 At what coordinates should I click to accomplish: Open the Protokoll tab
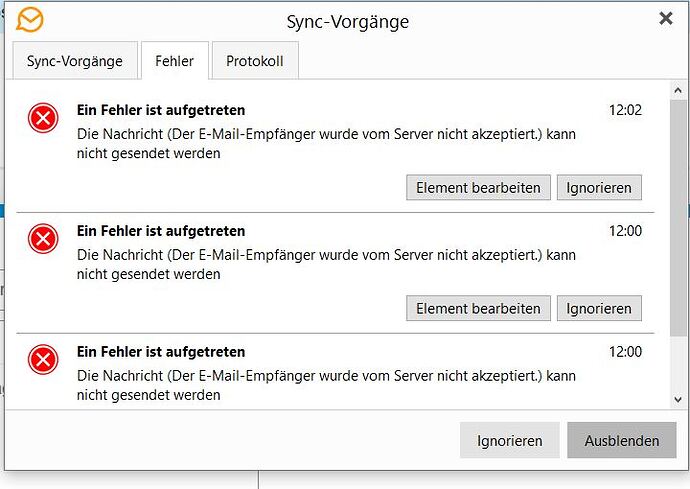click(255, 61)
